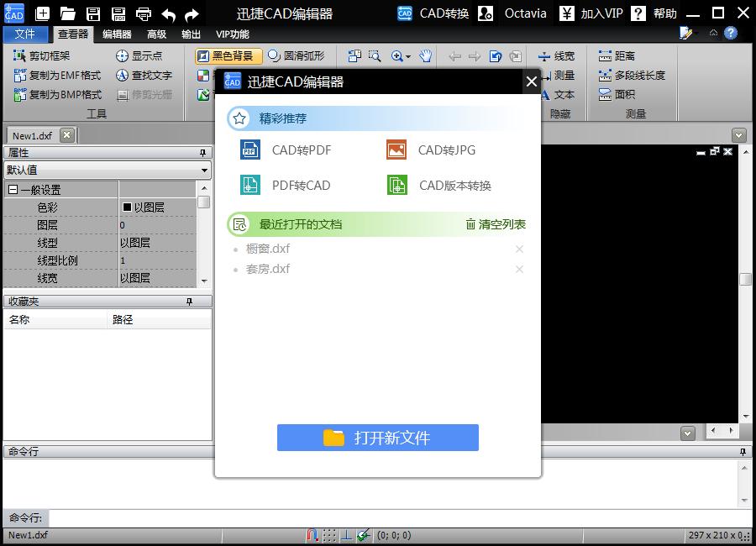This screenshot has width=756, height=546.
Task: Redo the last action
Action: point(192,14)
